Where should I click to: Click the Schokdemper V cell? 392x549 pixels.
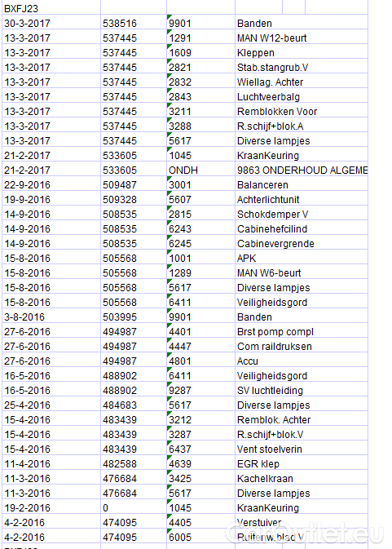point(302,214)
